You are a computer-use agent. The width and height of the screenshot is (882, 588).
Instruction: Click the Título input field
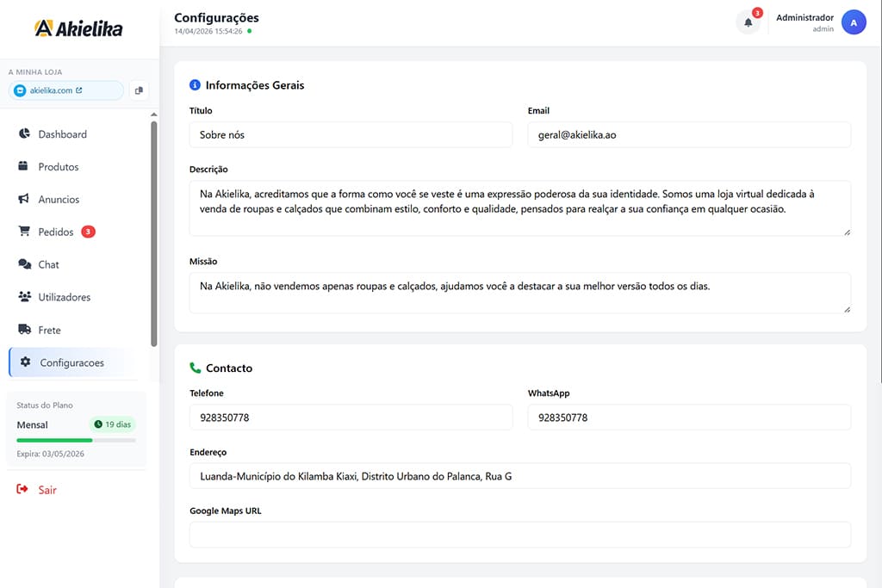click(351, 135)
